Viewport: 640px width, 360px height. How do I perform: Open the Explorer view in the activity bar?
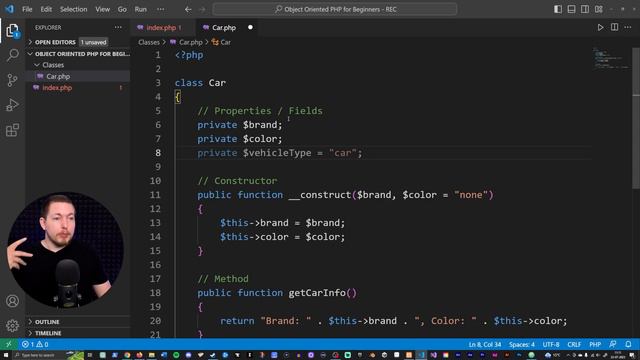click(x=12, y=30)
